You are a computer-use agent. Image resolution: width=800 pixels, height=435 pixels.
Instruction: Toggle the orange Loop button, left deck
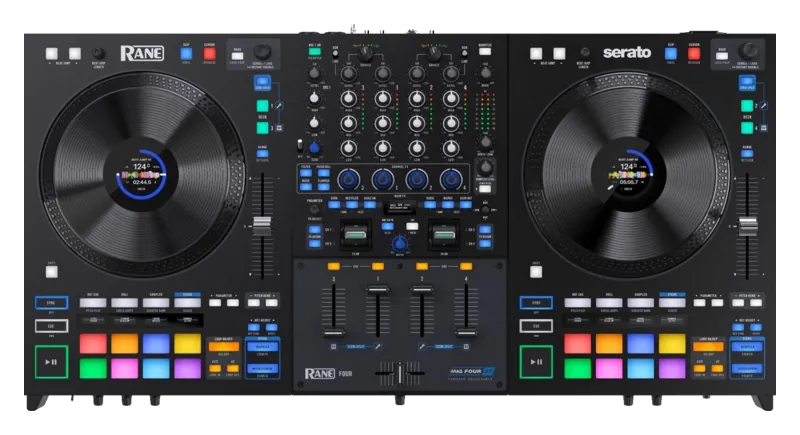click(x=223, y=347)
